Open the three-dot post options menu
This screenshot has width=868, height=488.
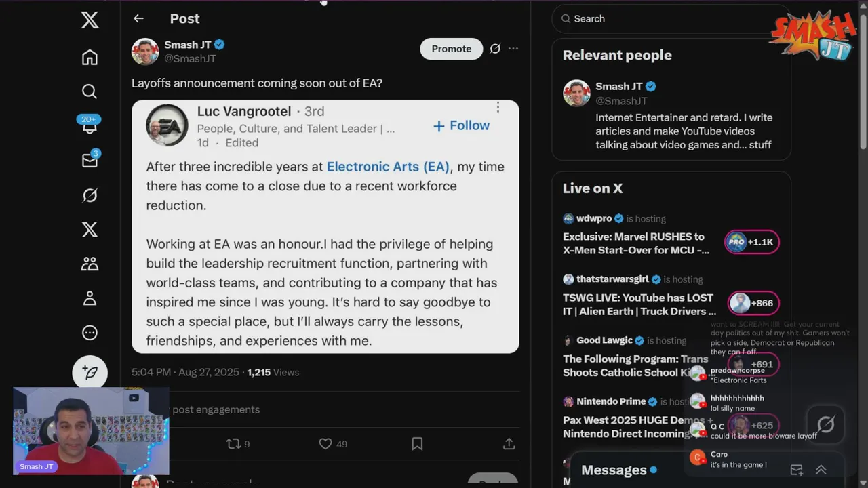[513, 49]
